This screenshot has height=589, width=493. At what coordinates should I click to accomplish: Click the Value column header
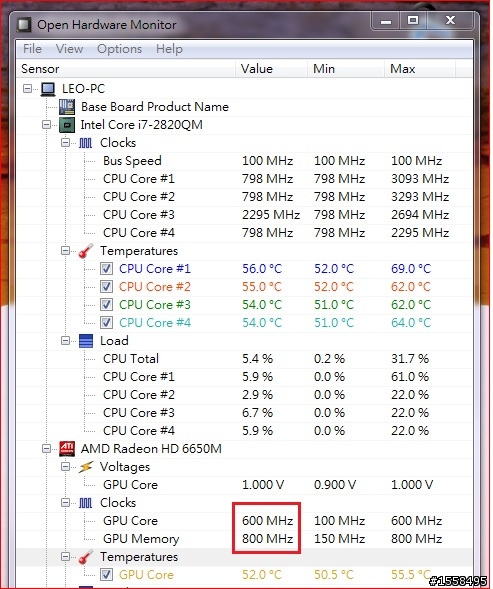[271, 69]
